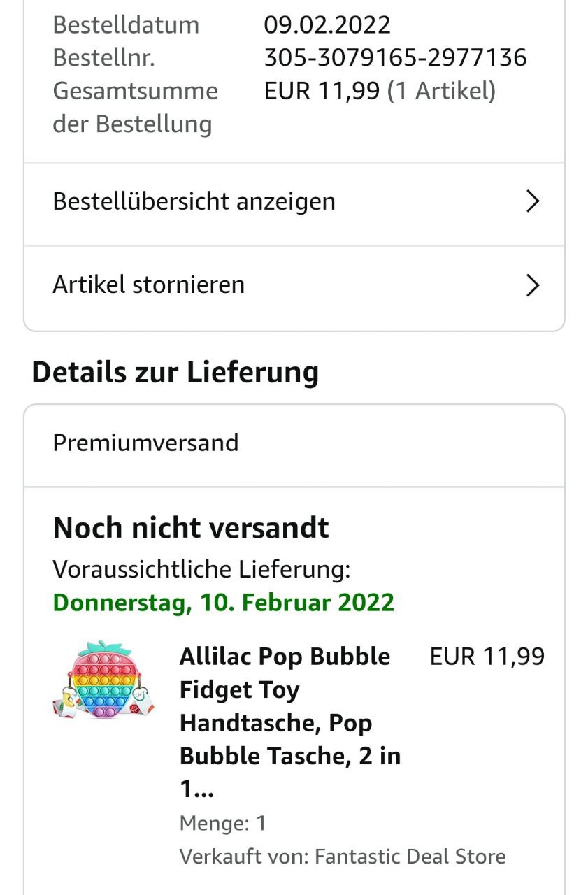Tap green delivery date Donnerstag, 10. Februar
The height and width of the screenshot is (895, 588).
pyautogui.click(x=224, y=602)
